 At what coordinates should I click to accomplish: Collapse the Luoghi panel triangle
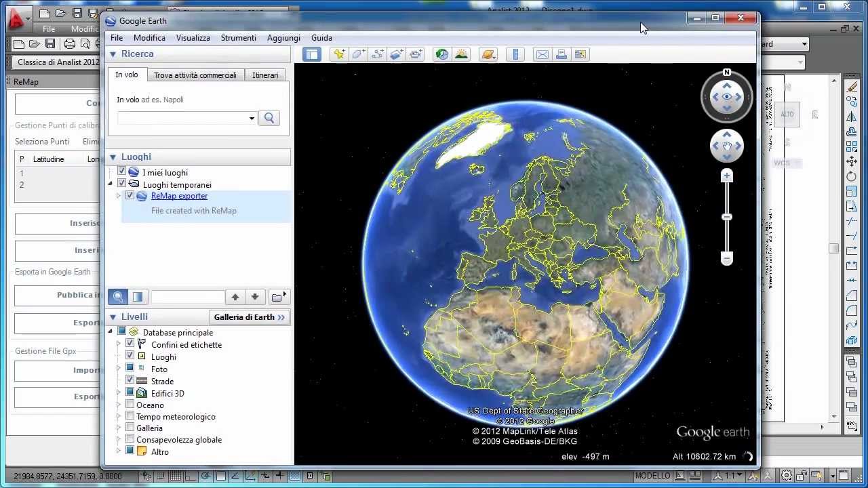point(113,157)
